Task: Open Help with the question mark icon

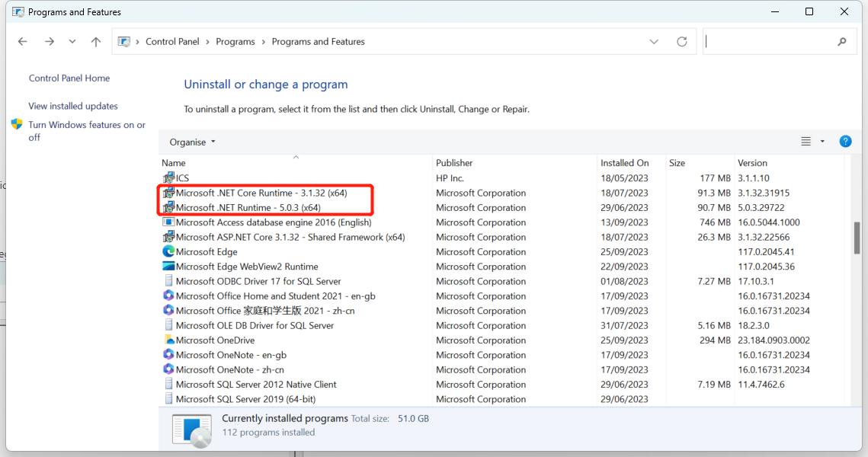Action: 845,142
